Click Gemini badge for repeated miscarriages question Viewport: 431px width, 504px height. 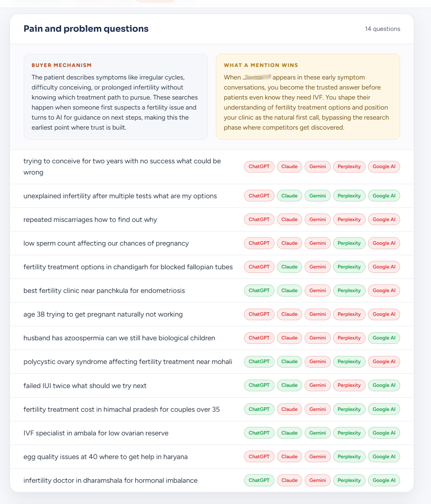pos(317,219)
